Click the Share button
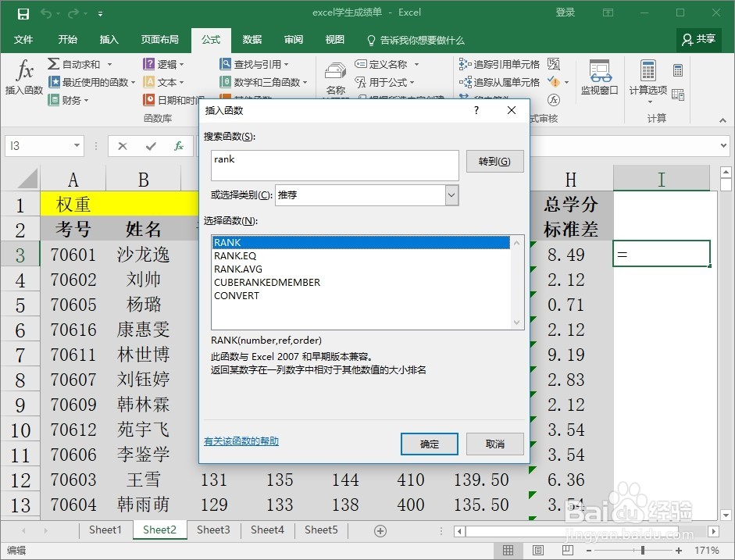The width and height of the screenshot is (735, 560). [x=699, y=39]
